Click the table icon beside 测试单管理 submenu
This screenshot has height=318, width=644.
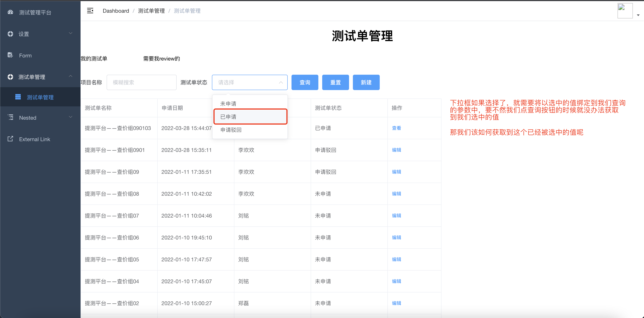click(18, 97)
